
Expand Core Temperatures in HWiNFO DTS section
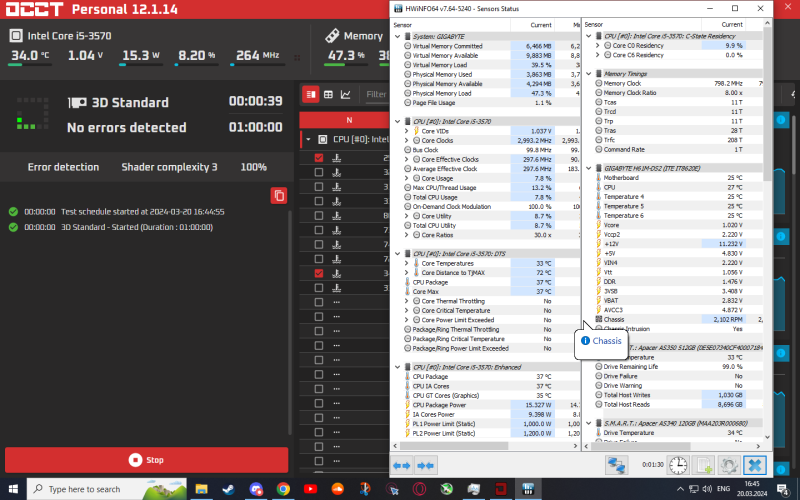click(x=407, y=263)
